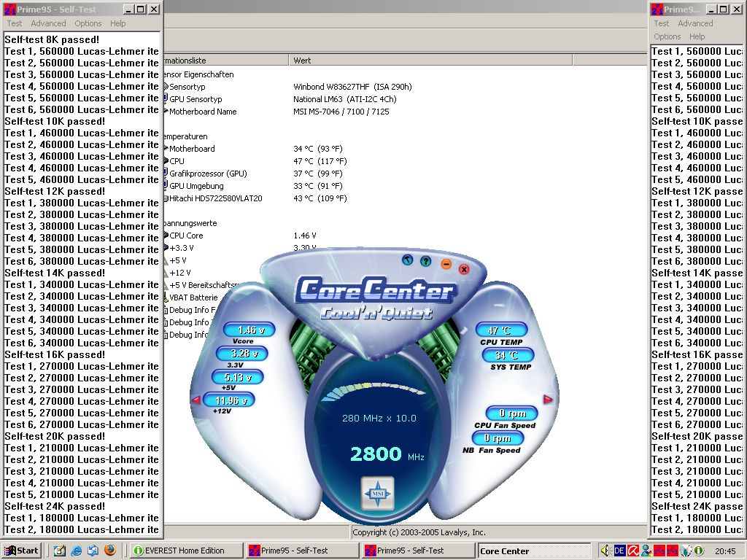
Task: Minimize Core Center with the orange button
Action: 446,264
